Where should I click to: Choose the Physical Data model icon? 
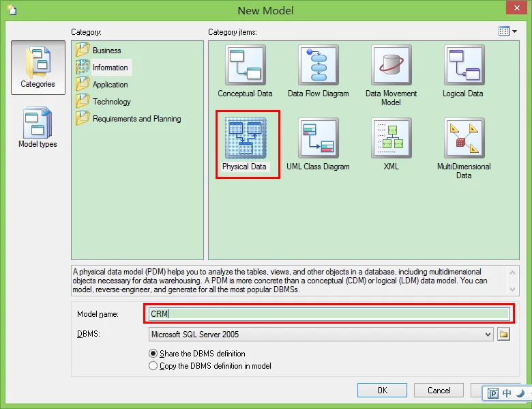pyautogui.click(x=246, y=138)
